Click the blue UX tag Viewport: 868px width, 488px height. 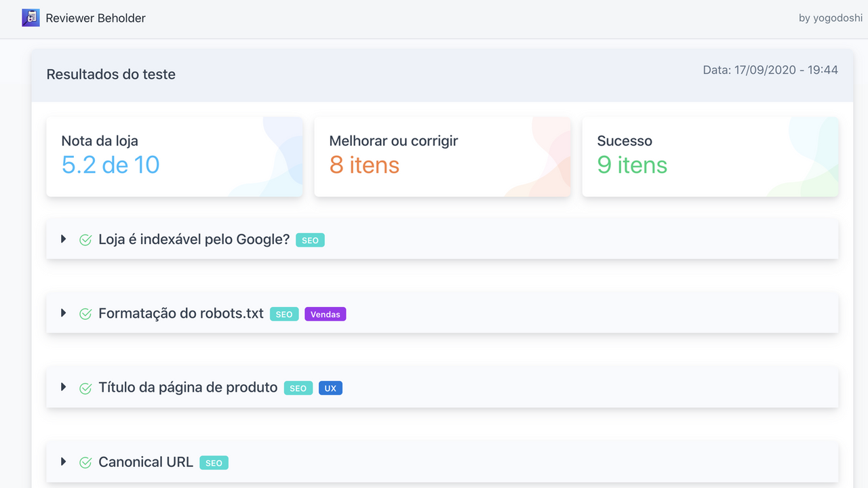(330, 388)
